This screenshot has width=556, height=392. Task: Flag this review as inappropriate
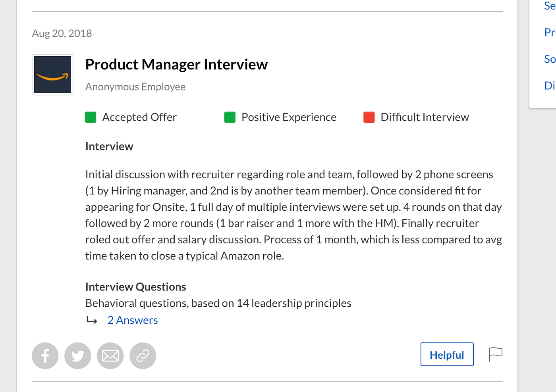(x=495, y=354)
